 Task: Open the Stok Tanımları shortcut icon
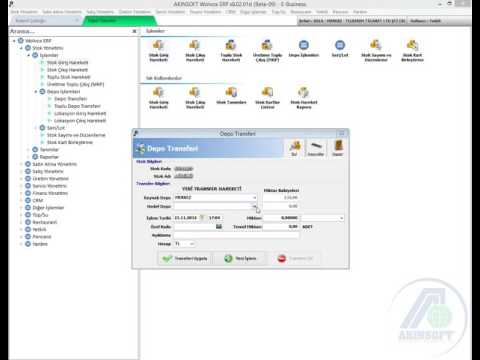pyautogui.click(x=231, y=96)
